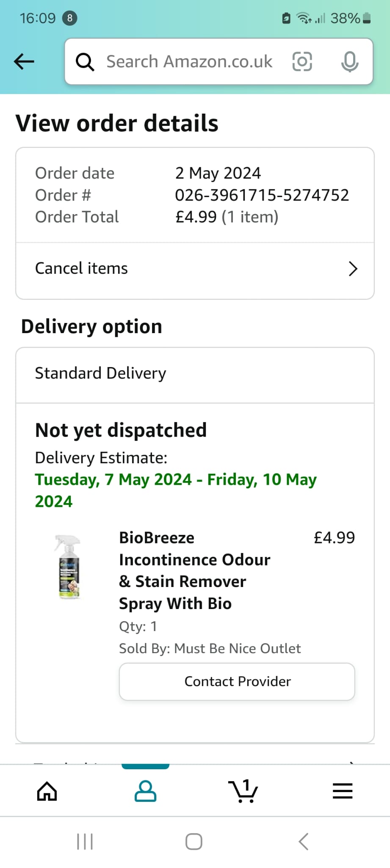Open camera lens search icon

(x=302, y=61)
